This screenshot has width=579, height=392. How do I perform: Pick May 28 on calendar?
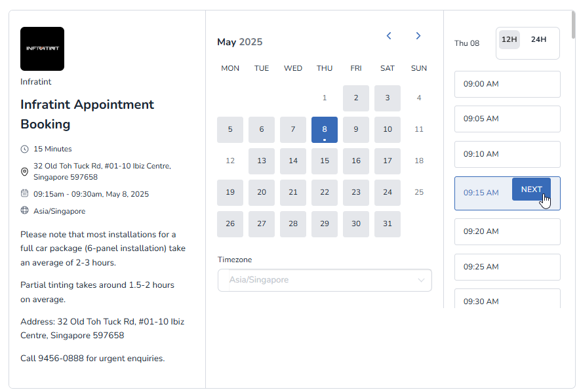[x=293, y=224]
